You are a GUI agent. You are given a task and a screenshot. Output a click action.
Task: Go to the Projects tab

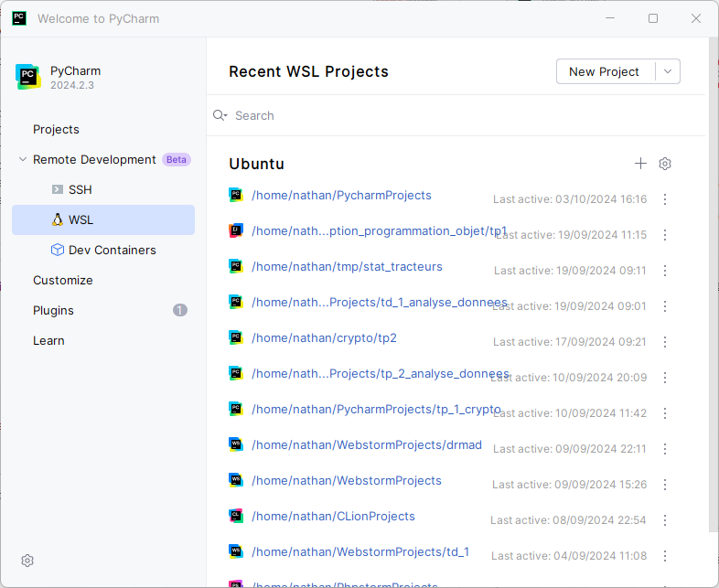coord(56,129)
